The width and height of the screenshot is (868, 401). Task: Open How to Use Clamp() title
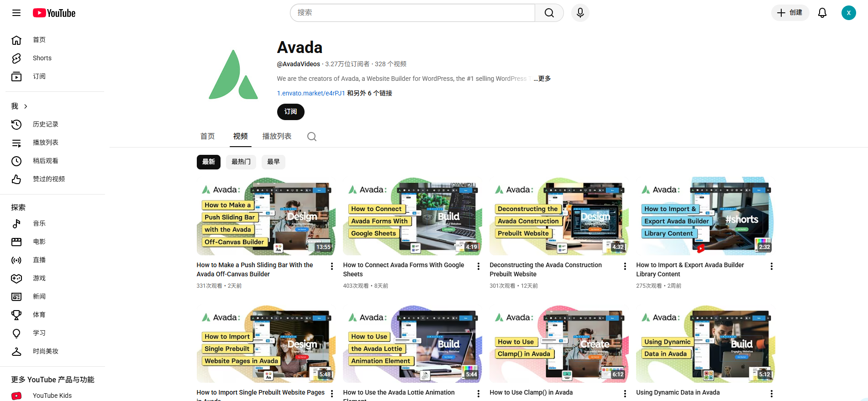(x=531, y=393)
